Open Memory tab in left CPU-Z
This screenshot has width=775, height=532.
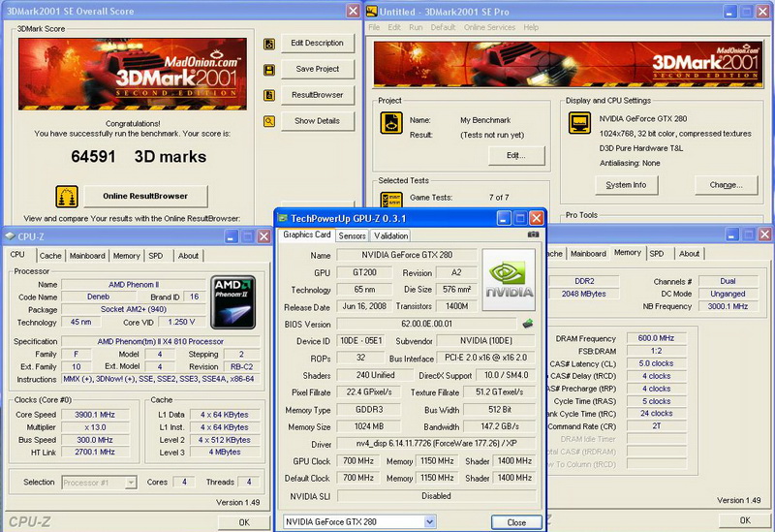click(x=127, y=256)
